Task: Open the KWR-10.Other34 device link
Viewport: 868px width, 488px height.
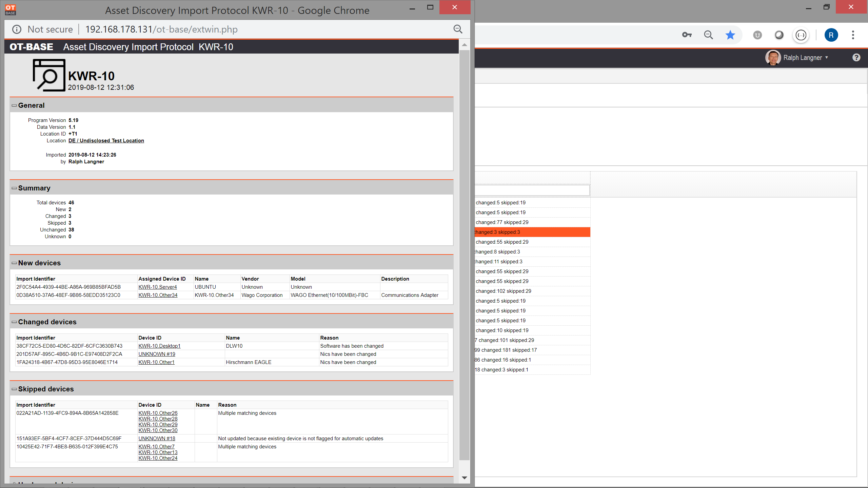Action: coord(158,295)
